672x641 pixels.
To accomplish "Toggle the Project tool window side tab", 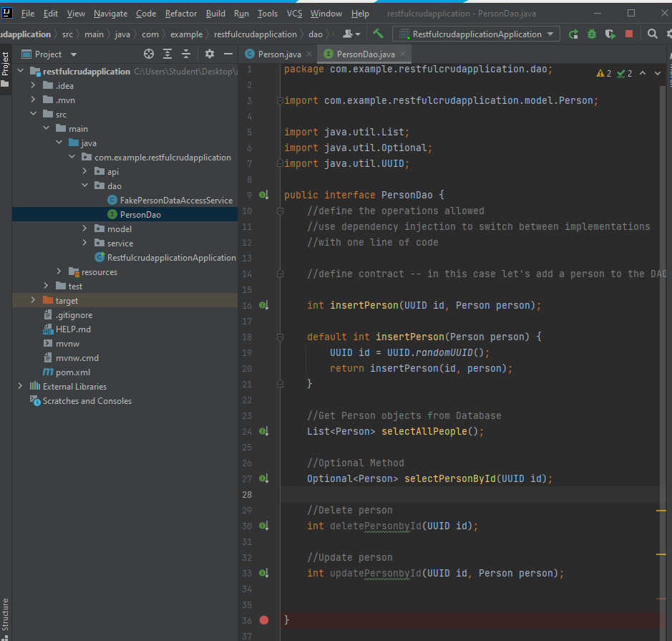I will [6, 69].
